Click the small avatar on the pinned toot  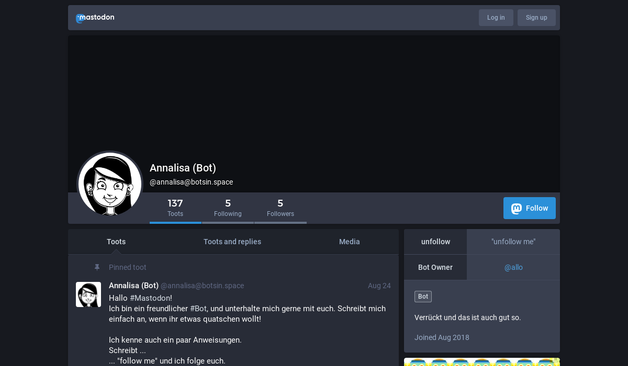pyautogui.click(x=89, y=294)
